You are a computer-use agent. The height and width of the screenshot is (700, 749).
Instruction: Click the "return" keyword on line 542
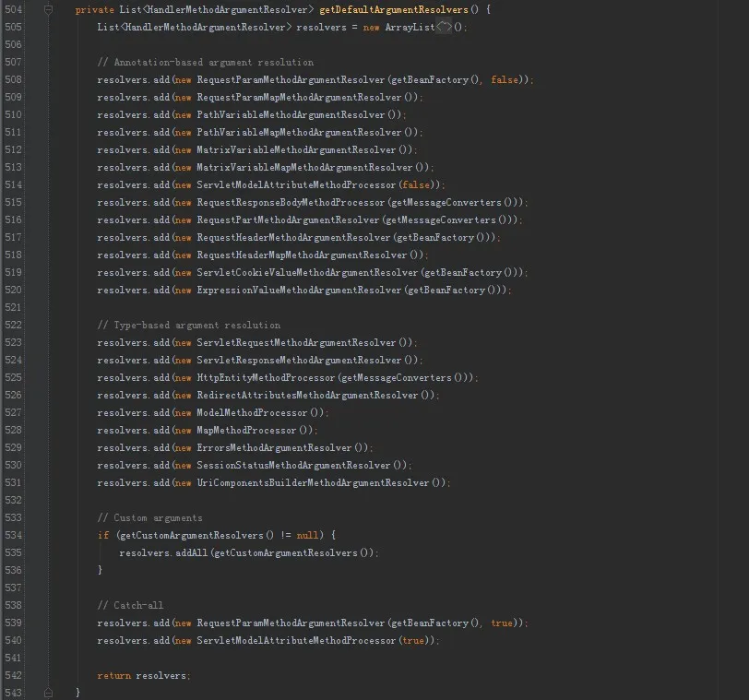point(114,676)
